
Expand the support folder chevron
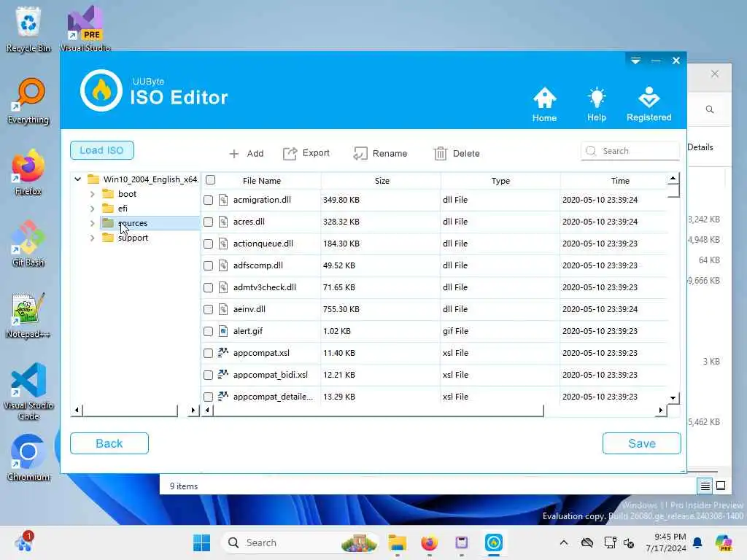tap(93, 238)
